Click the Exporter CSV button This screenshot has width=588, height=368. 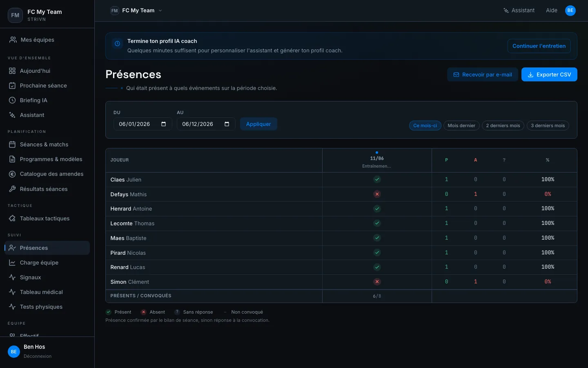549,74
